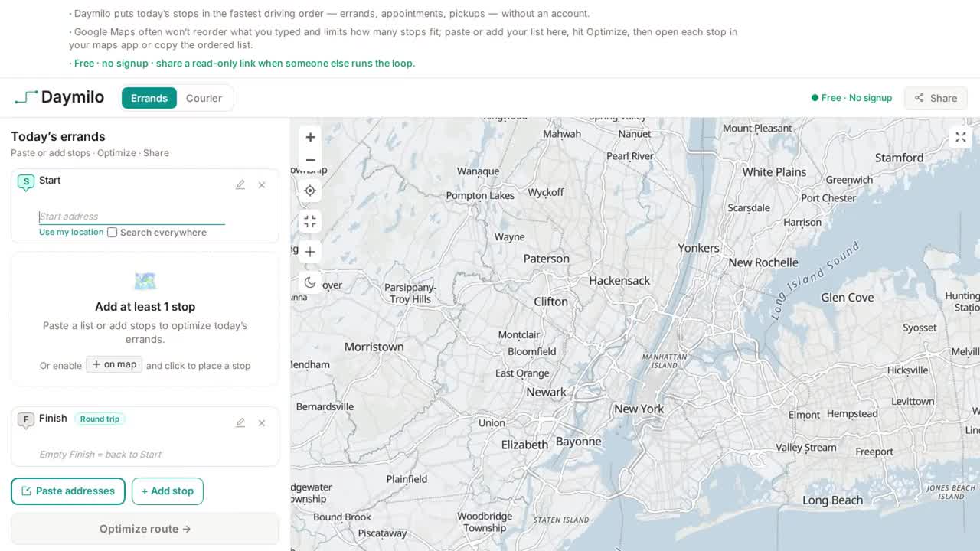Click the green S start marker
Viewport: 980px width, 551px height.
(x=26, y=182)
